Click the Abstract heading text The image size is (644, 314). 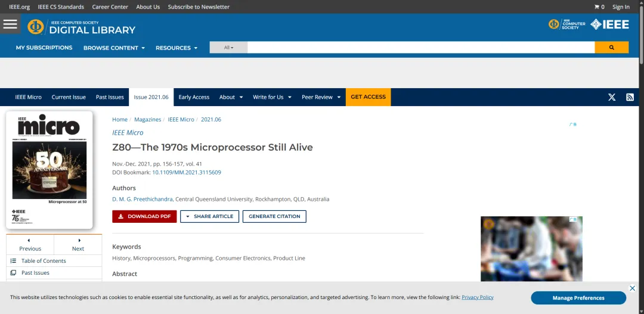pyautogui.click(x=125, y=273)
